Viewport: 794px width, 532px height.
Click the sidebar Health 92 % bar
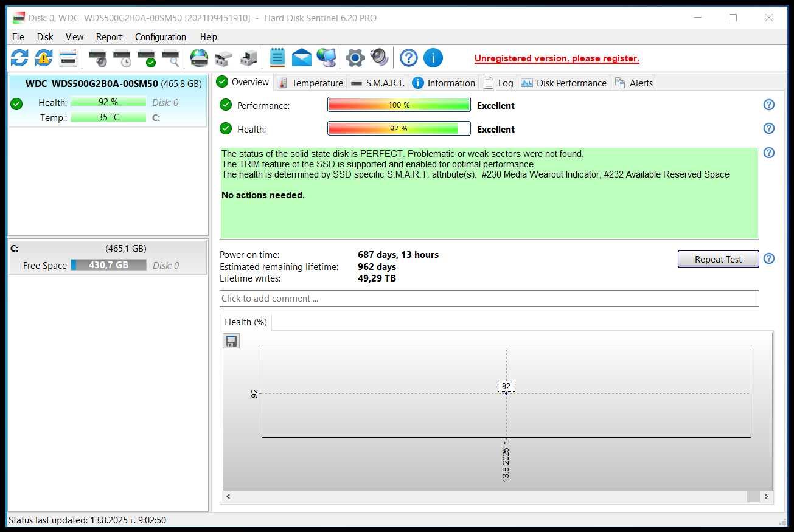tap(108, 102)
